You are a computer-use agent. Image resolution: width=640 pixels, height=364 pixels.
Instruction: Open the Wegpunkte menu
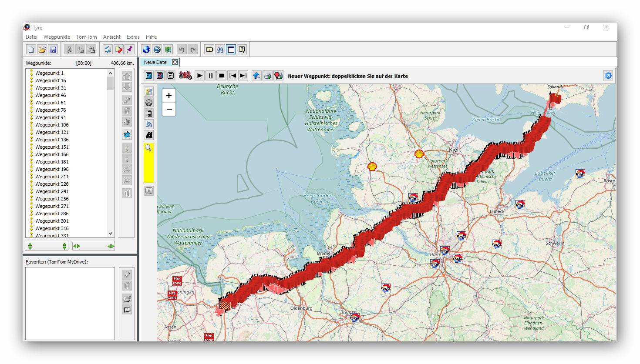(57, 37)
